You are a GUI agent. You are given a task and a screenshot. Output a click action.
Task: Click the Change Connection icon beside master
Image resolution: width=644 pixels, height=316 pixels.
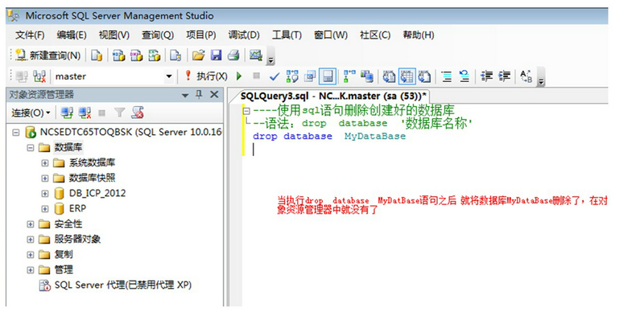point(39,76)
